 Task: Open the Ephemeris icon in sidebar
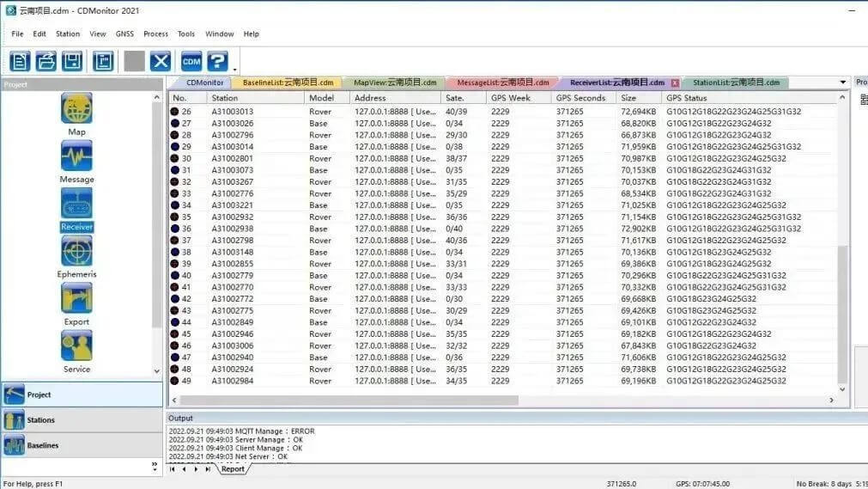76,251
